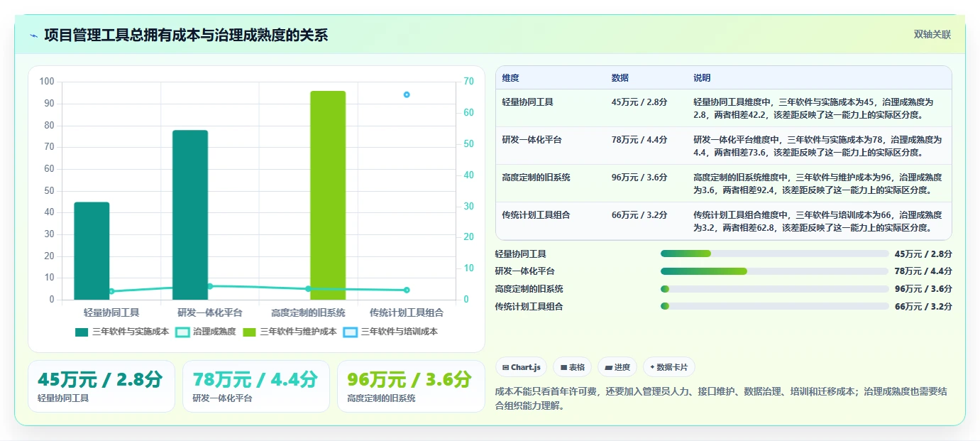980x441 pixels.
Task: Click the 96万元 / 3.6分 summary card
Action: [411, 386]
